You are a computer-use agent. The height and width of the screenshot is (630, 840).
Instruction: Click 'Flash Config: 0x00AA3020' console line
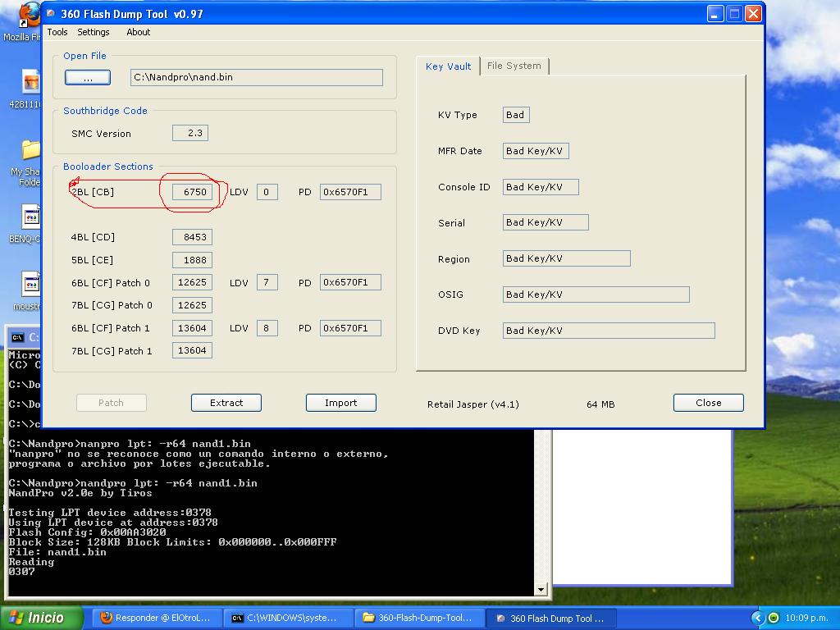tap(87, 532)
